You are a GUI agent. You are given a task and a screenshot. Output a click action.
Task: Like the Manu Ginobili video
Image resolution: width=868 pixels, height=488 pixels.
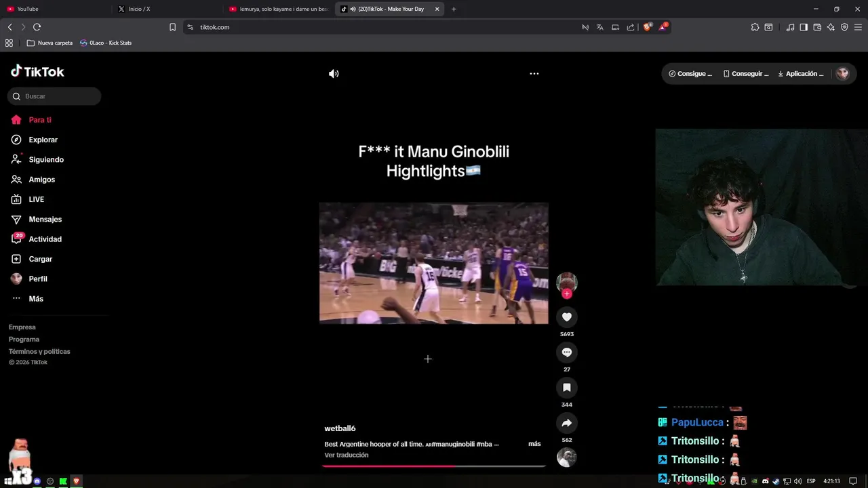567,317
